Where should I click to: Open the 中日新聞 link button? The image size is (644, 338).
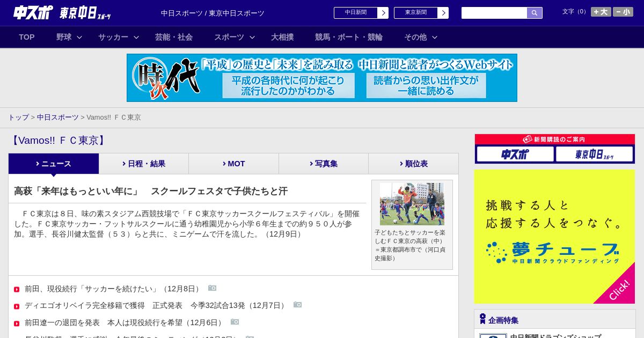361,13
